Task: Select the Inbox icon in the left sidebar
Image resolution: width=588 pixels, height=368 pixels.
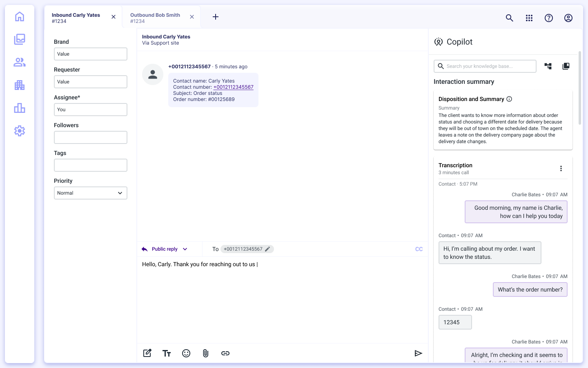Action: point(19,39)
